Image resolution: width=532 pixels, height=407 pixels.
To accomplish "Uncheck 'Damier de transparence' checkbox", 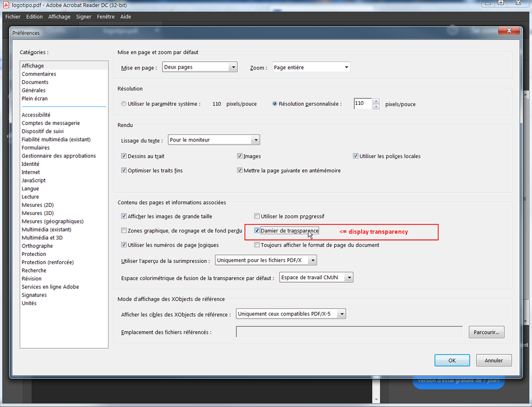I will pos(257,231).
